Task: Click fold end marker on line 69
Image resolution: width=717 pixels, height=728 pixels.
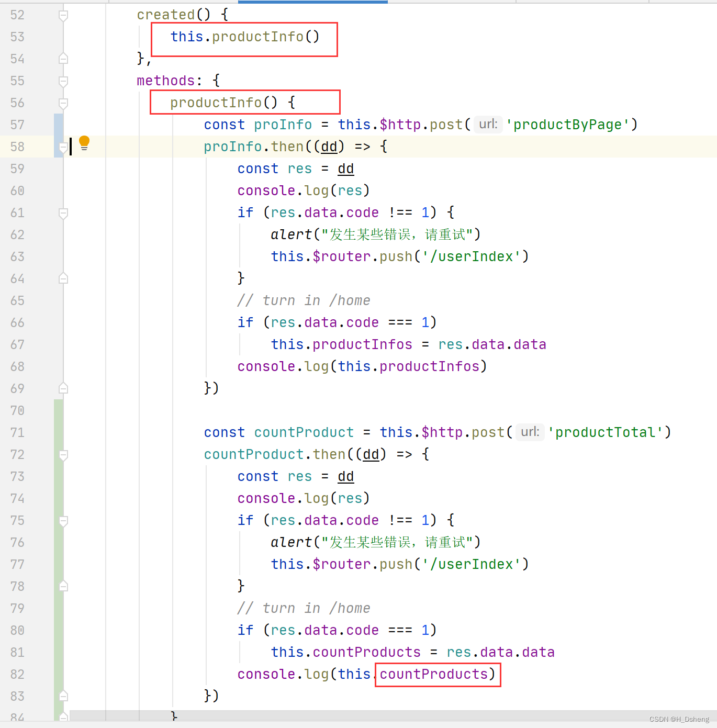Action: [x=63, y=388]
